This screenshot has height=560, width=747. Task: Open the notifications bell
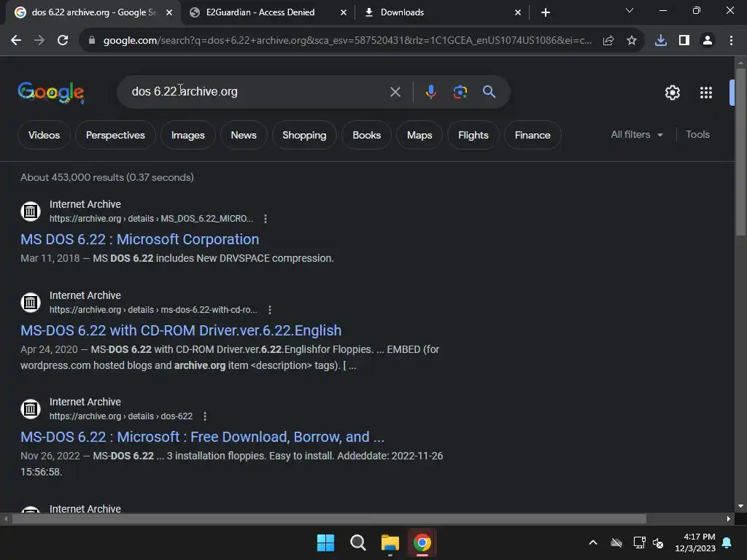(727, 542)
